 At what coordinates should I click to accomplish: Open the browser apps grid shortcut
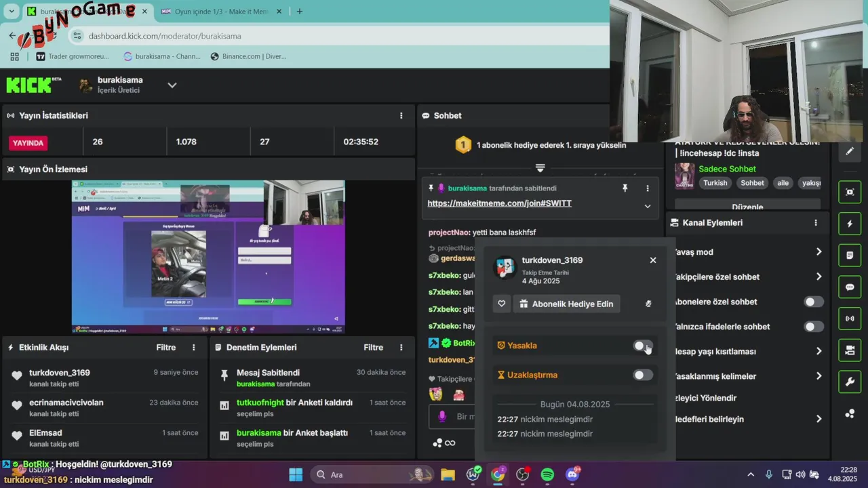[15, 56]
